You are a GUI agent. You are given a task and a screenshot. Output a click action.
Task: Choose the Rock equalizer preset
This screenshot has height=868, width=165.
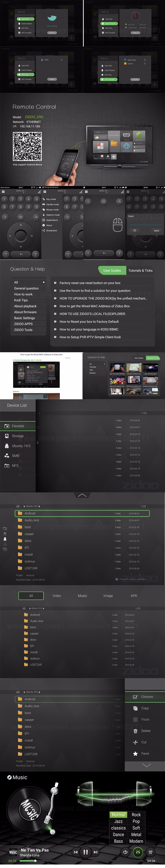pos(136,814)
